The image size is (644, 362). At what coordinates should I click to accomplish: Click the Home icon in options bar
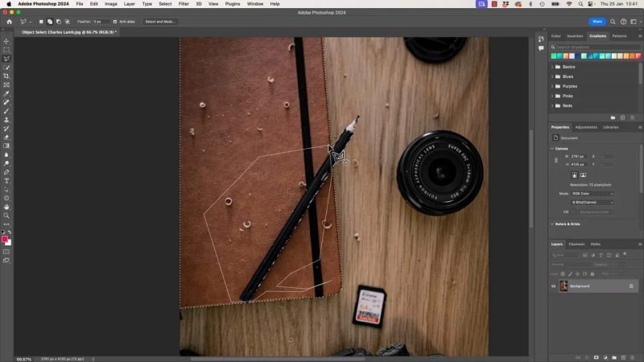pyautogui.click(x=9, y=22)
